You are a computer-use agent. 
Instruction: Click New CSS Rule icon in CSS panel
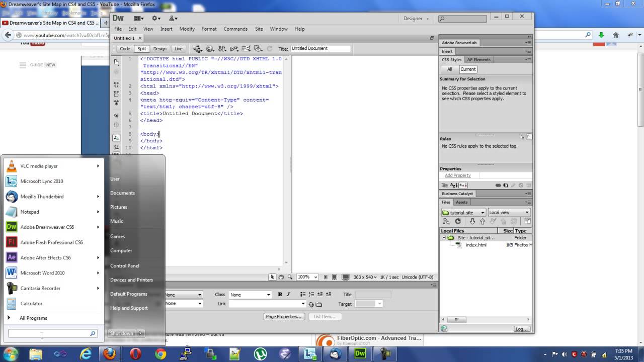tap(506, 185)
